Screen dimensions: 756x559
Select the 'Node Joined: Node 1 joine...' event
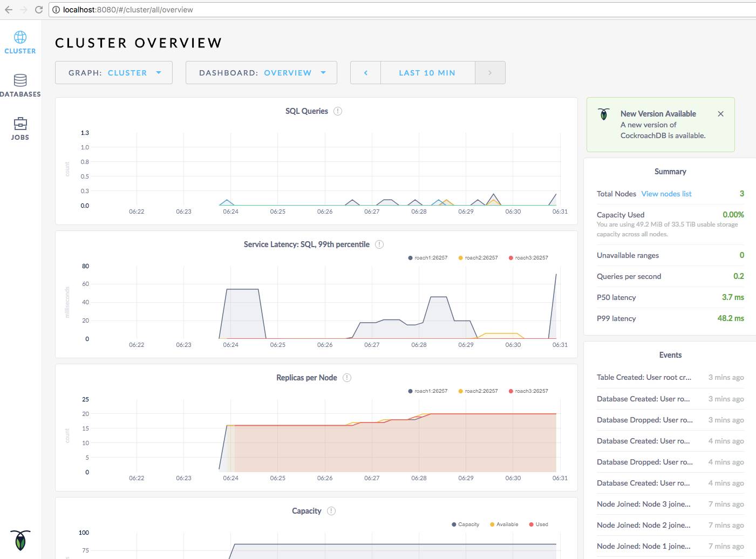pyautogui.click(x=670, y=546)
